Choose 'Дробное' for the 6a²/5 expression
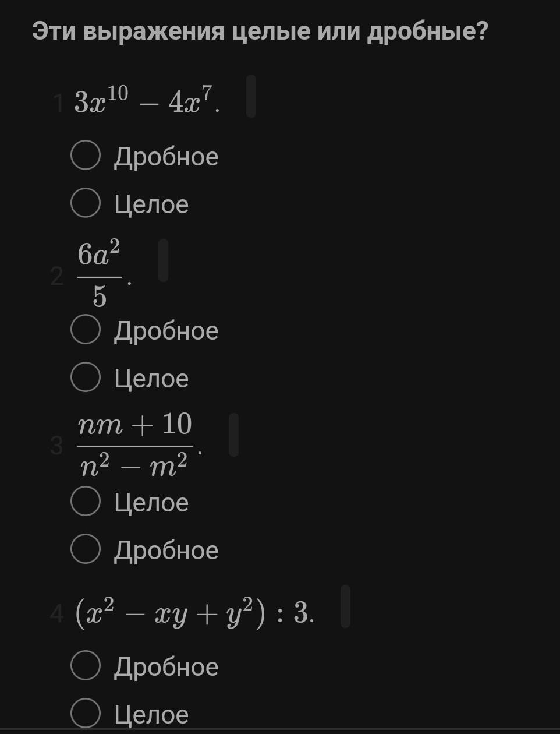Image resolution: width=560 pixels, height=734 pixels. [x=86, y=330]
